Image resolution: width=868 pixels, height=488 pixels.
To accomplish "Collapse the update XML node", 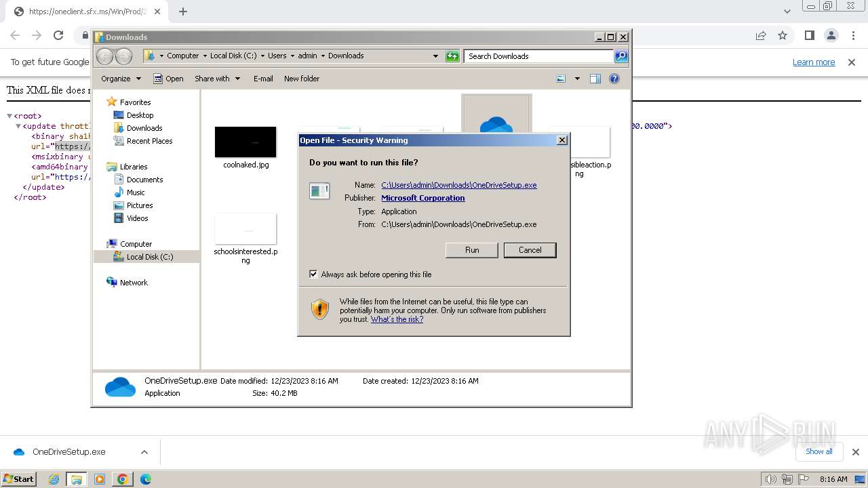I will (19, 126).
